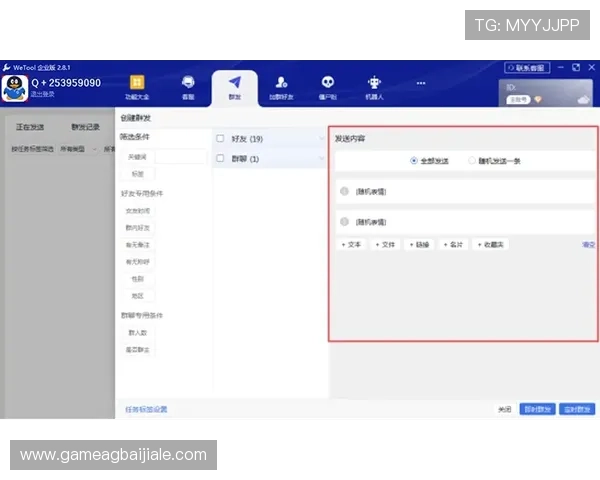Check the 群聊 (1) checkbox

220,158
